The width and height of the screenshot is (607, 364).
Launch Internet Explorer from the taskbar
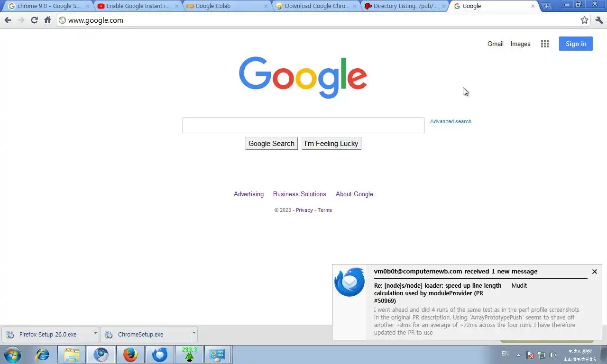42,354
